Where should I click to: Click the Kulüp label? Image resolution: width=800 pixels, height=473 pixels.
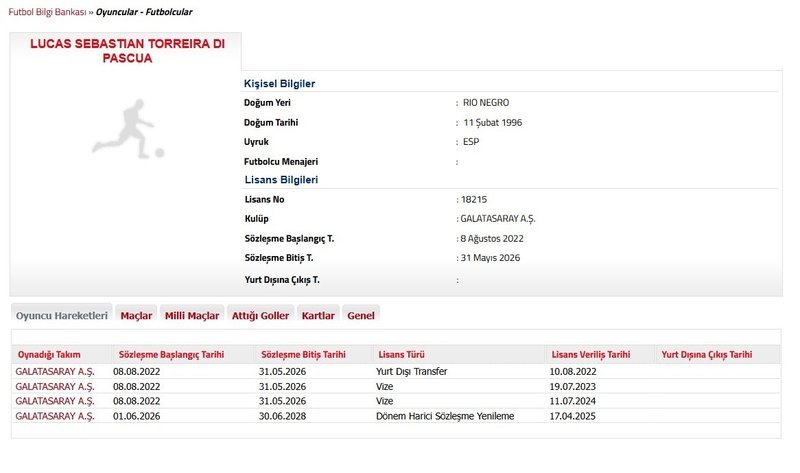click(256, 219)
